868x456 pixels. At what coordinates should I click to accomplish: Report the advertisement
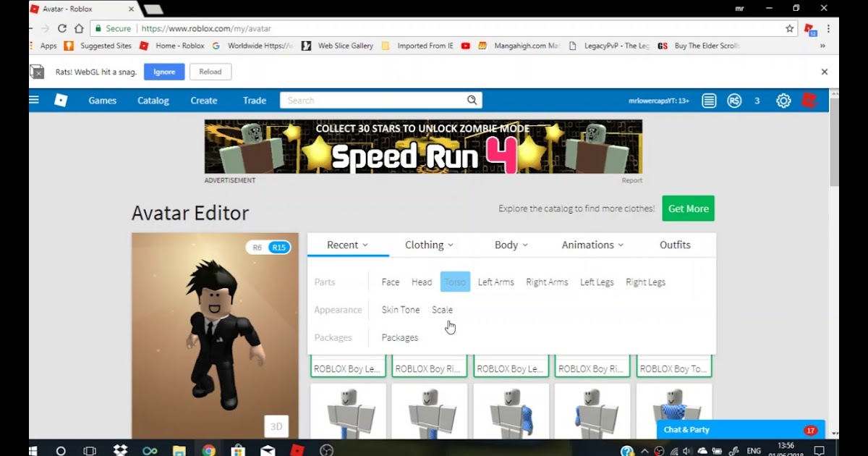(x=631, y=180)
